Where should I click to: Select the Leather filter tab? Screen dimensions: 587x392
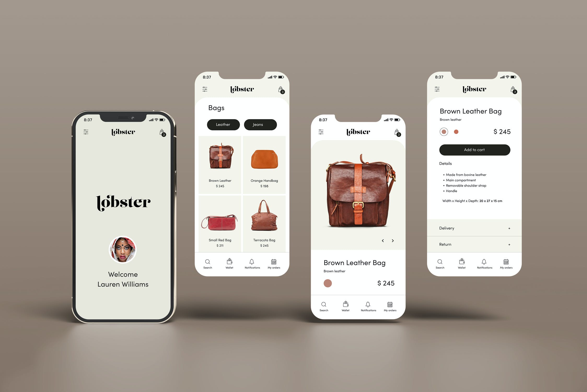click(x=223, y=124)
